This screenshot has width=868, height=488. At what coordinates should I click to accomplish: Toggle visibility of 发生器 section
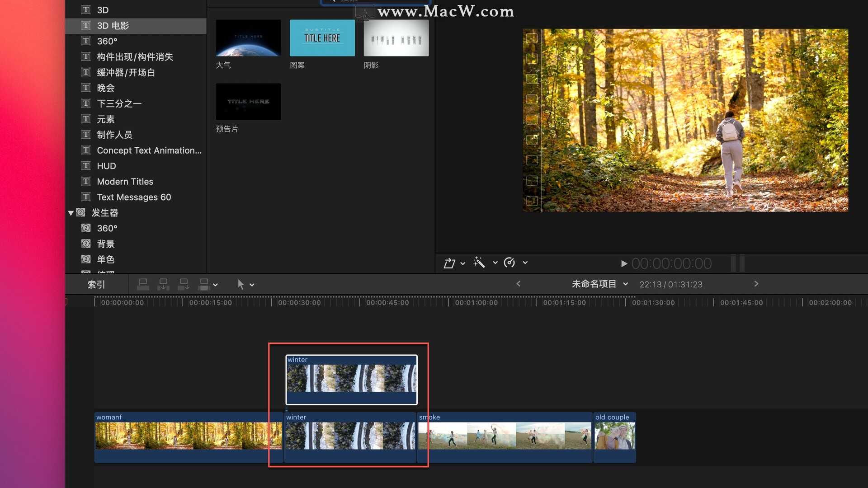[x=71, y=212]
